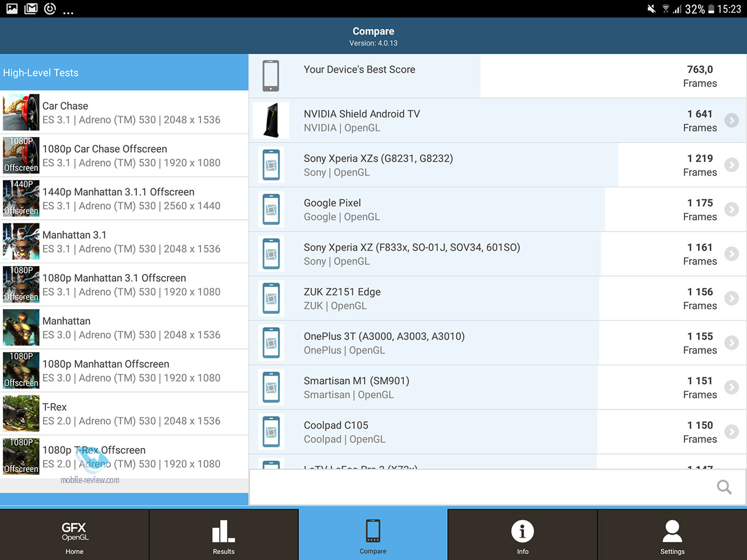Tap the circular sync status icon
The height and width of the screenshot is (560, 747).
coord(50,8)
